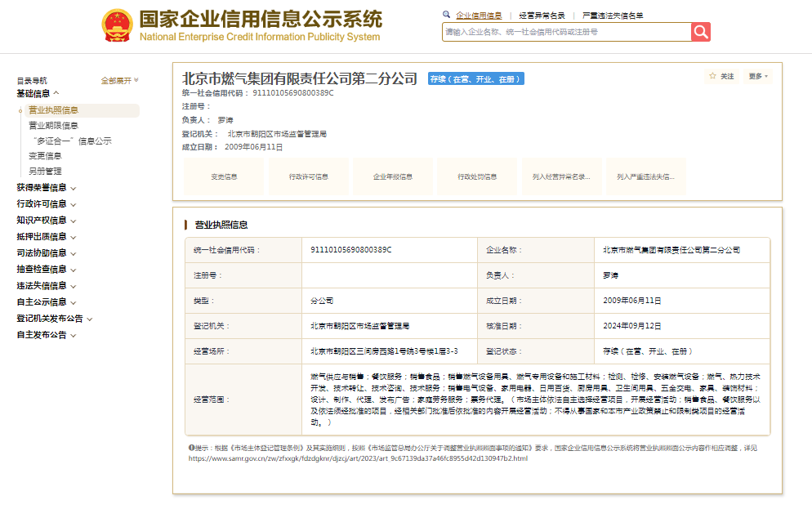Select the 经营异常名录 search tab
Screen dimensions: 812x509
(x=542, y=16)
